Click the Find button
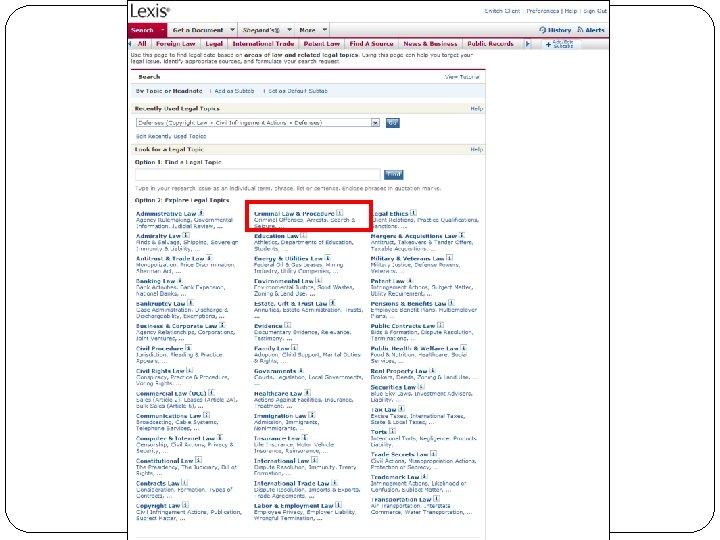Image resolution: width=720 pixels, height=540 pixels. [x=394, y=174]
